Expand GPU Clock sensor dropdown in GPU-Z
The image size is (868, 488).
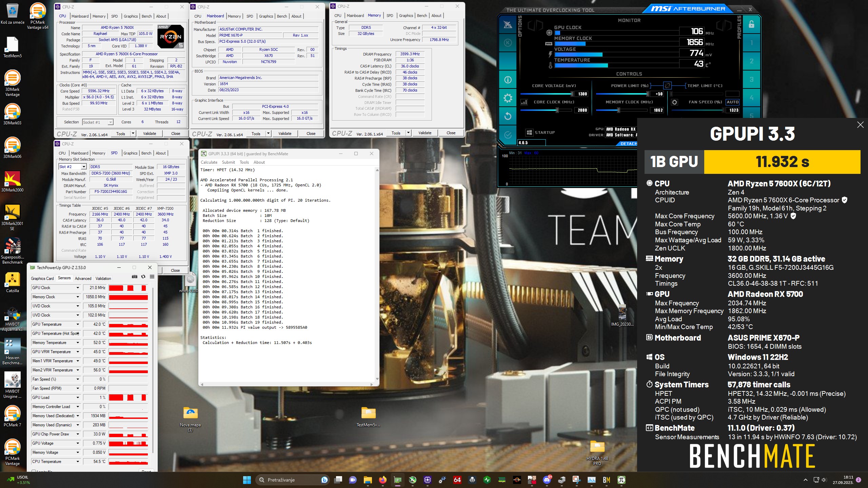tap(78, 288)
